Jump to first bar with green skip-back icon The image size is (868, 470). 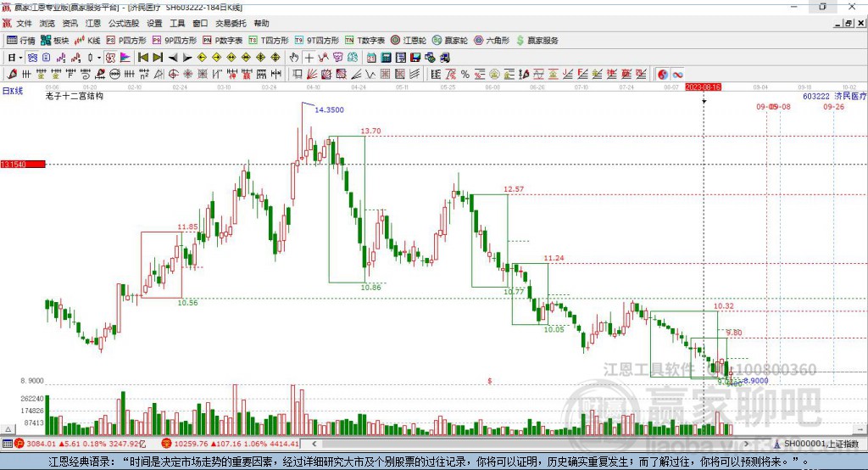click(x=142, y=58)
